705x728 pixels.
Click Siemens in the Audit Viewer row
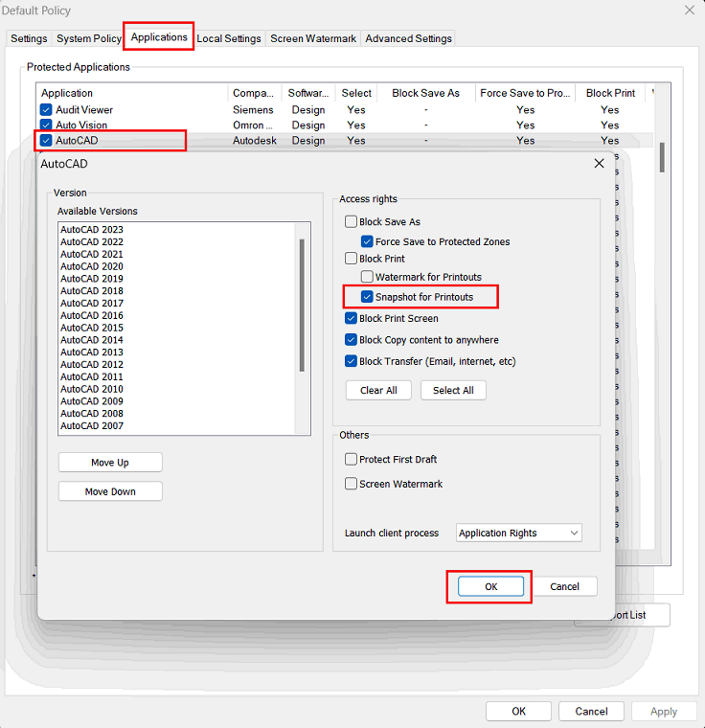253,110
